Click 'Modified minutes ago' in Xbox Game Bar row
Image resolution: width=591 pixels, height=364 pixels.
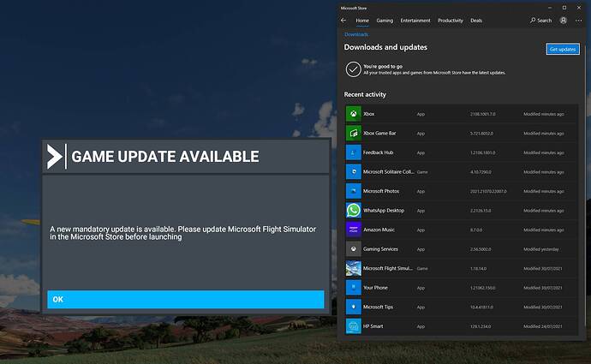pyautogui.click(x=544, y=134)
